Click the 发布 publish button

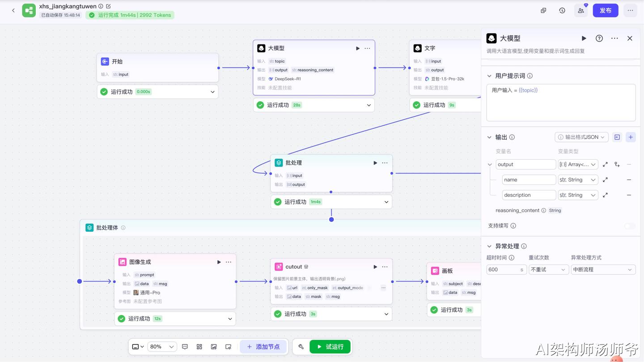click(x=606, y=10)
